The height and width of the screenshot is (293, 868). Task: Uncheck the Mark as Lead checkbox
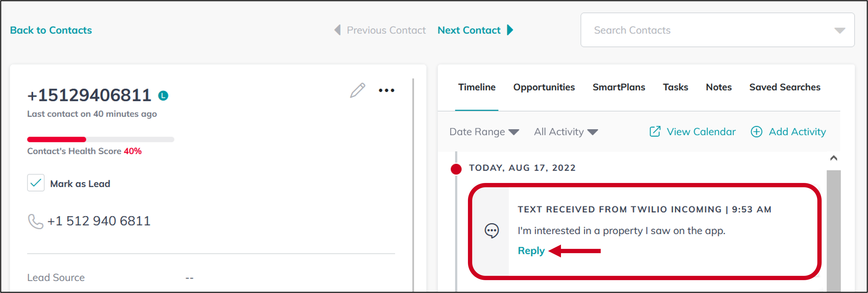pos(35,183)
